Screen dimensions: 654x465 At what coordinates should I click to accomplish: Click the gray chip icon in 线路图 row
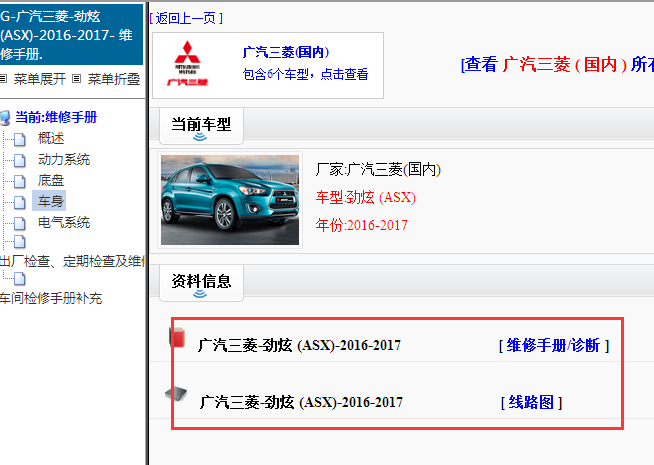pyautogui.click(x=176, y=394)
